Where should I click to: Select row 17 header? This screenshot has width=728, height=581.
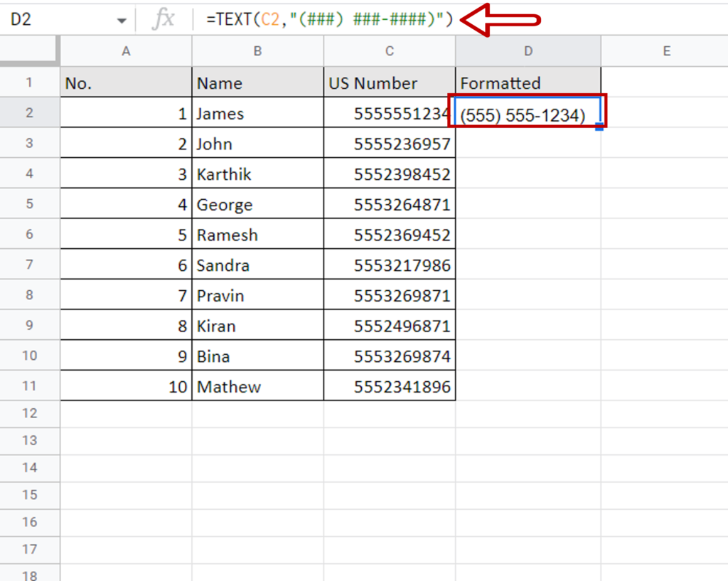[30, 550]
